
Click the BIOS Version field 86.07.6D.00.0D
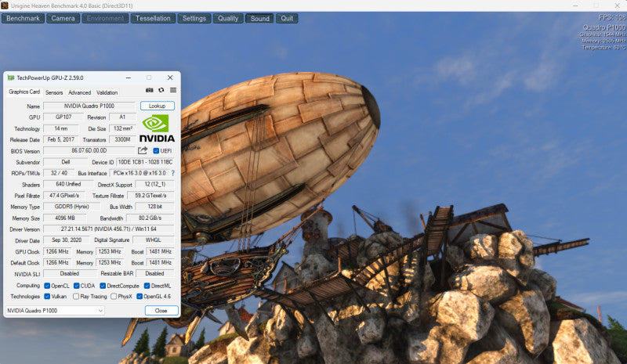click(89, 150)
